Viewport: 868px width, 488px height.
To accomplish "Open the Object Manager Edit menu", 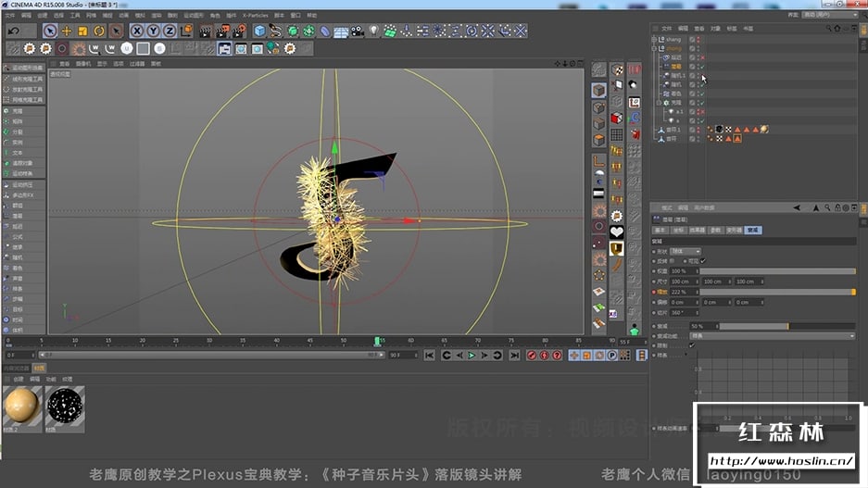I will [683, 28].
